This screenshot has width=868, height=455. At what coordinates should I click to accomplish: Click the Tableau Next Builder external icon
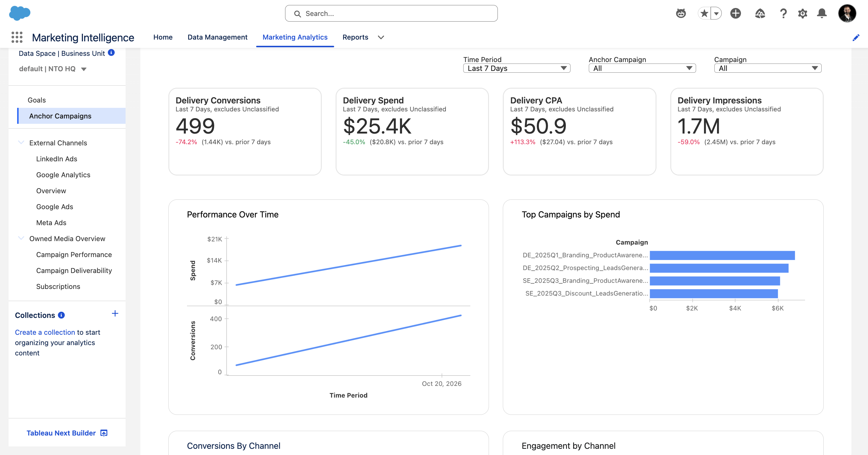tap(104, 433)
